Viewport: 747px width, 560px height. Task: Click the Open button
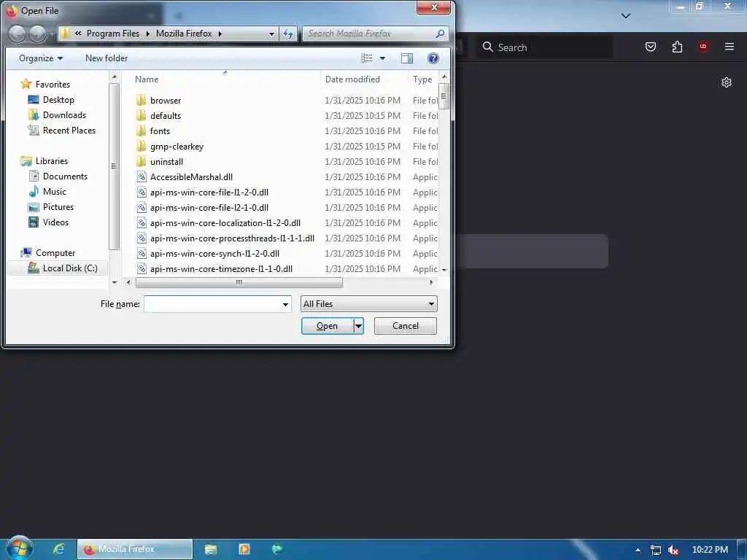328,326
